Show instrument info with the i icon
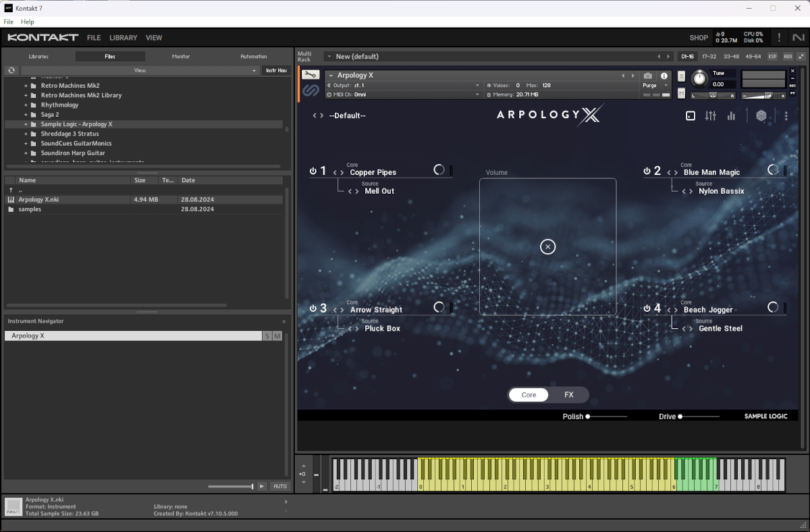The width and height of the screenshot is (810, 532). click(664, 76)
